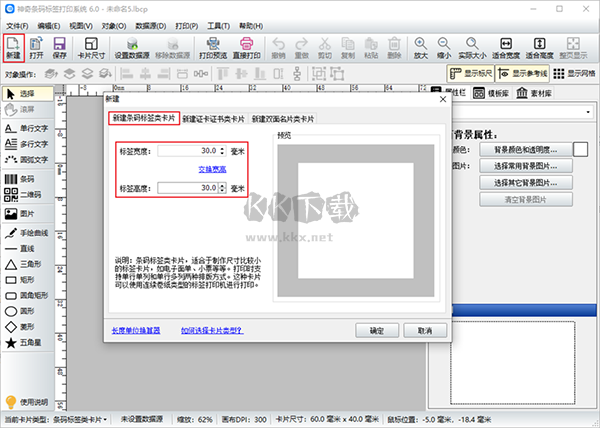Fit canvas using 适合宽度 icon
The width and height of the screenshot is (600, 428).
(506, 48)
